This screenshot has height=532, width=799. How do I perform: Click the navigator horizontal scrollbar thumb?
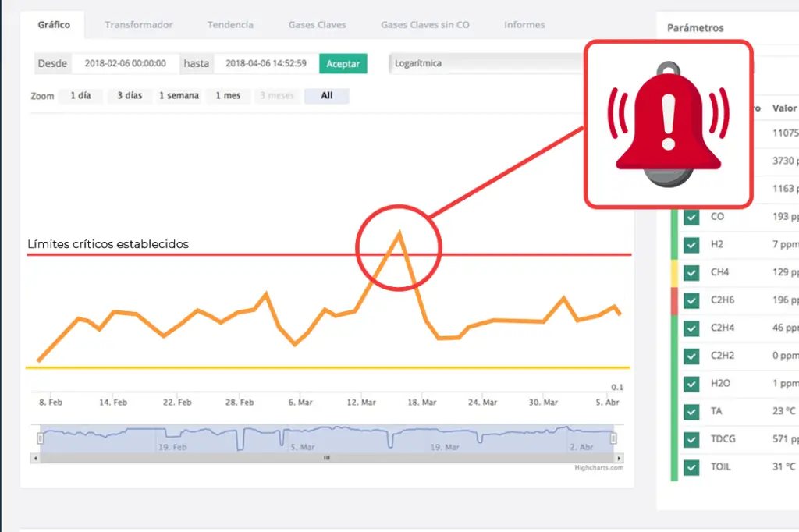tap(327, 458)
